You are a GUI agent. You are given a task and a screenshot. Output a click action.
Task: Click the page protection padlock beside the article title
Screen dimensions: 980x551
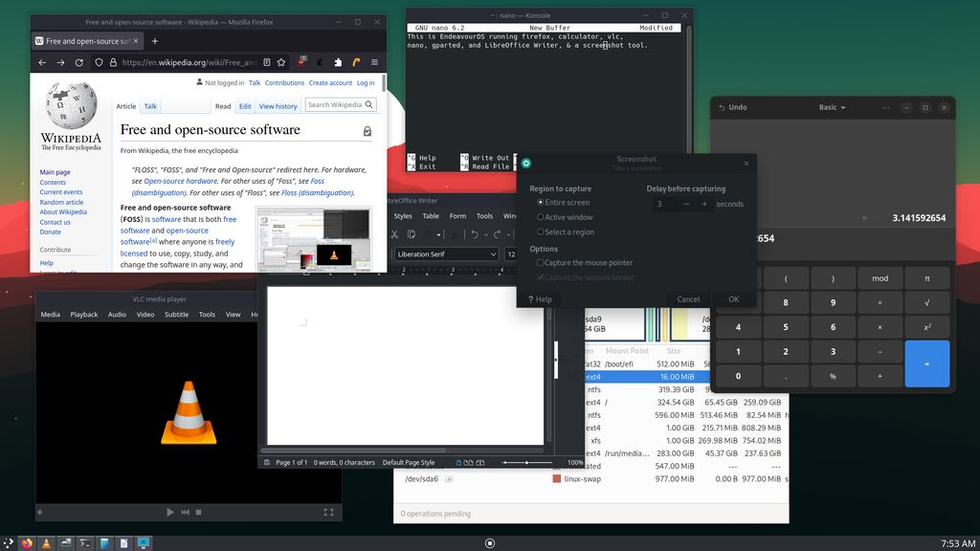tap(367, 131)
